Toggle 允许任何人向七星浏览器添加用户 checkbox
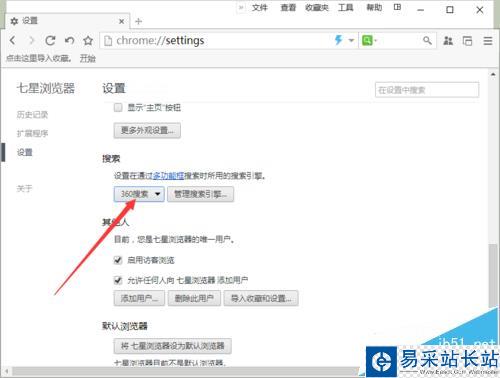 (118, 280)
